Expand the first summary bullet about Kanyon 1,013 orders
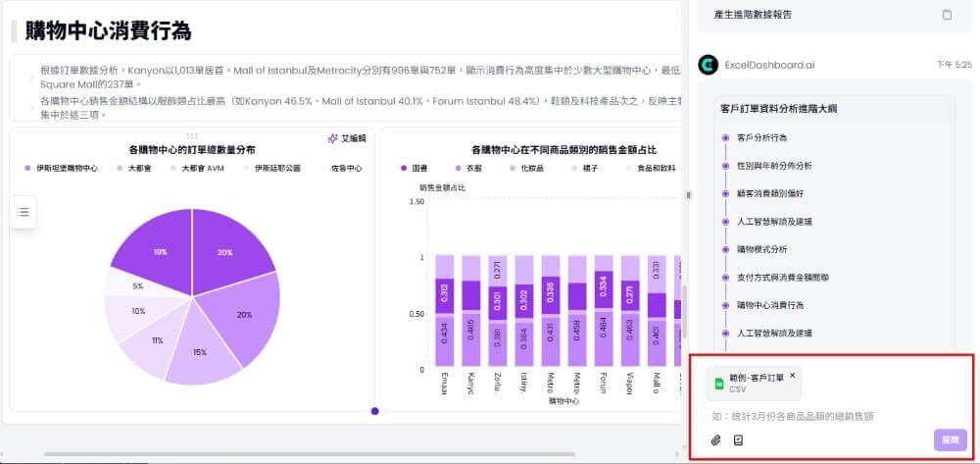This screenshot has width=980, height=464. coord(31,77)
